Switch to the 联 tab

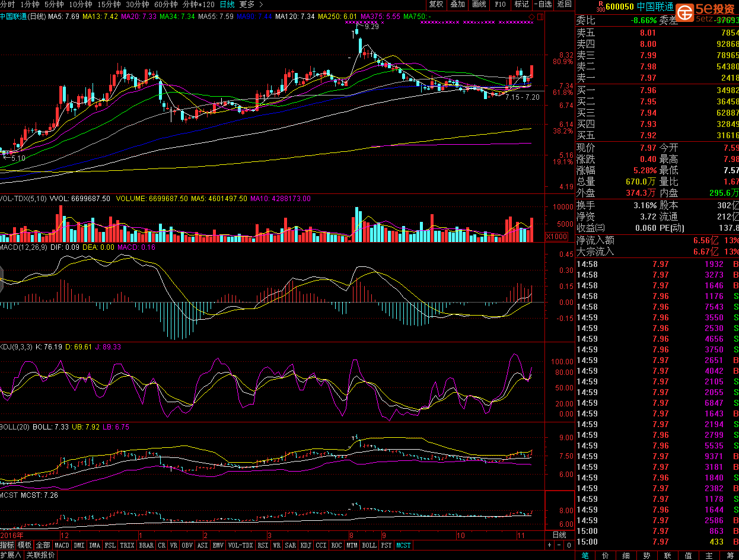(668, 555)
